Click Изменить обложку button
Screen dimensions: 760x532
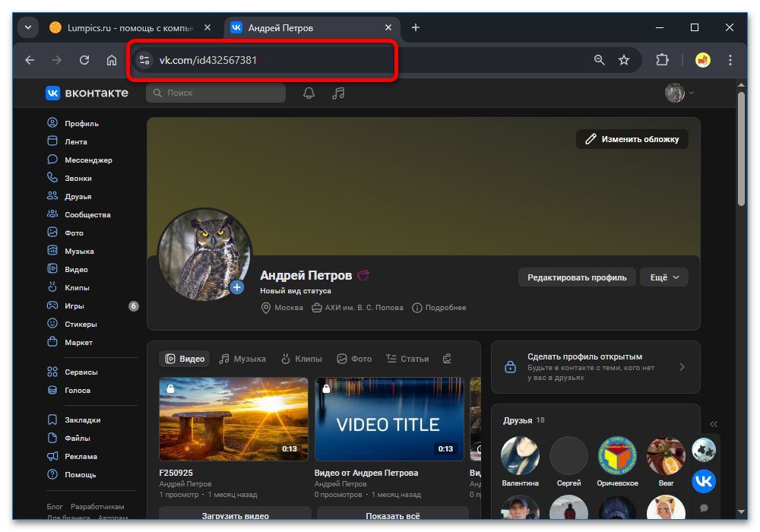[x=632, y=139]
